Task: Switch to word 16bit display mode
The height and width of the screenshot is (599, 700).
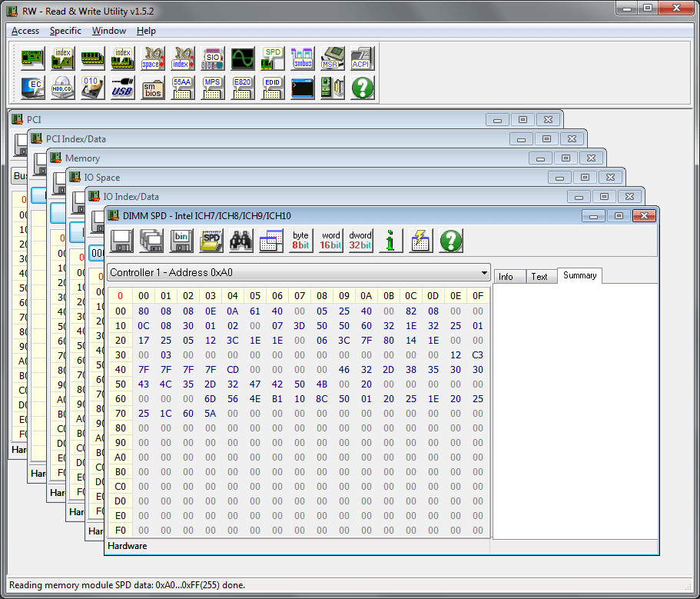Action: (x=331, y=241)
